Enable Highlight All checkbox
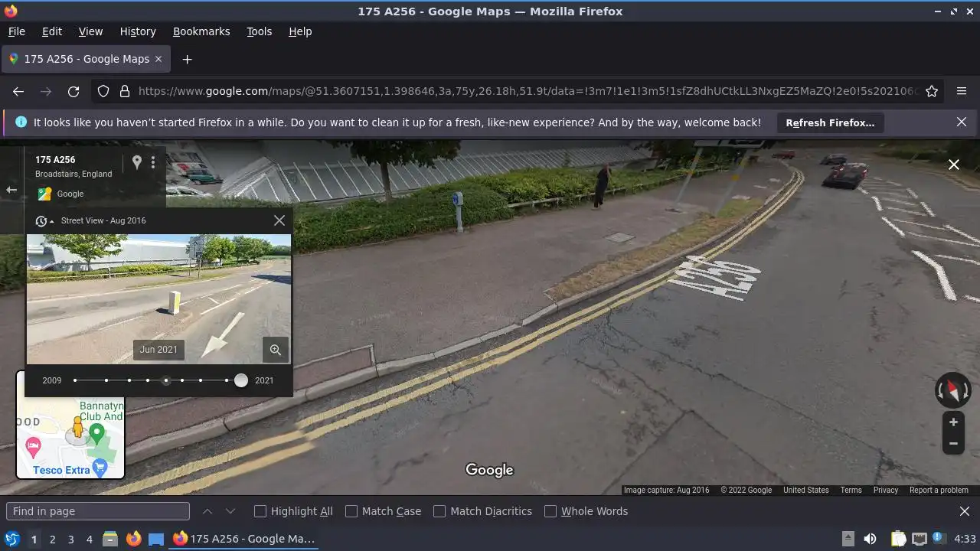The image size is (980, 551). [x=260, y=511]
